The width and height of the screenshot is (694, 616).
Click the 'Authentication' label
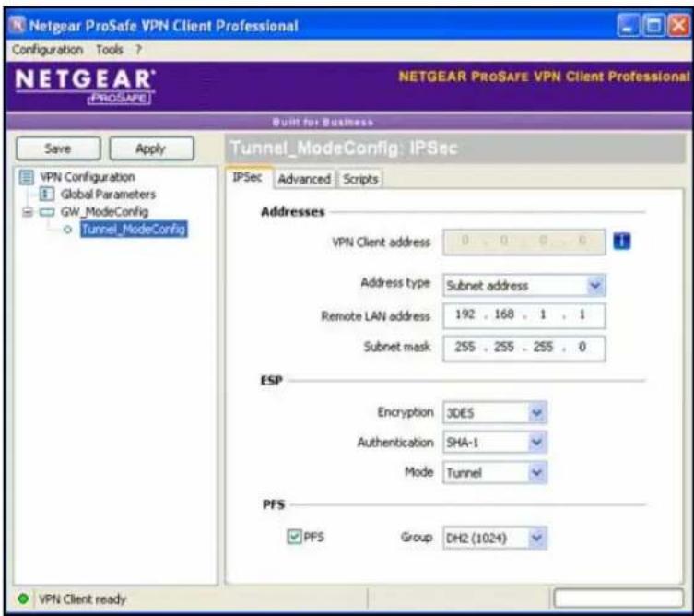(395, 443)
